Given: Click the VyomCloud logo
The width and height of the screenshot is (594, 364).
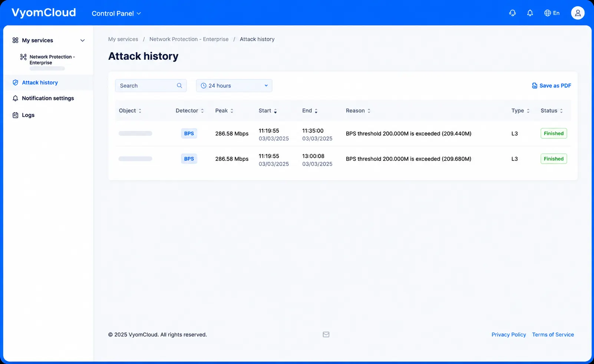Looking at the screenshot, I should [x=44, y=13].
